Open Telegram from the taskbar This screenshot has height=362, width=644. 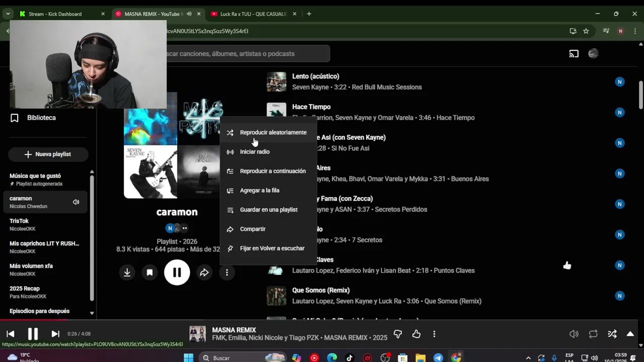pos(438,358)
